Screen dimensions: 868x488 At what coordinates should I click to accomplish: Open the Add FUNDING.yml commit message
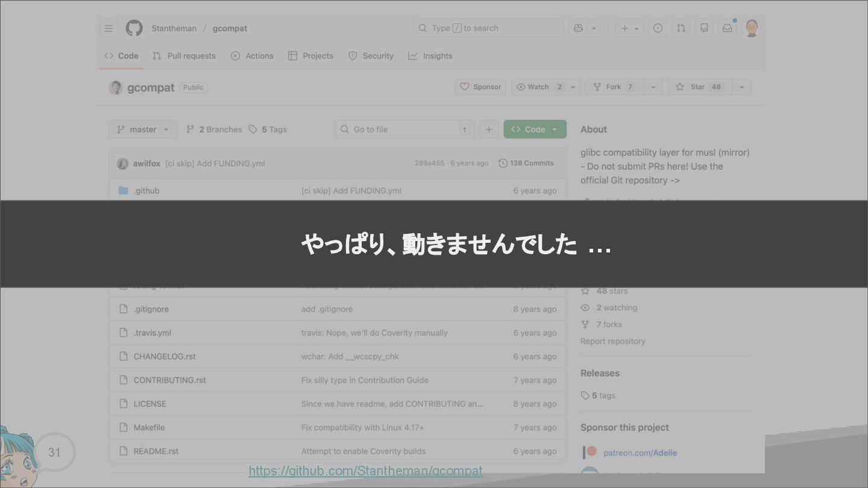tap(215, 163)
